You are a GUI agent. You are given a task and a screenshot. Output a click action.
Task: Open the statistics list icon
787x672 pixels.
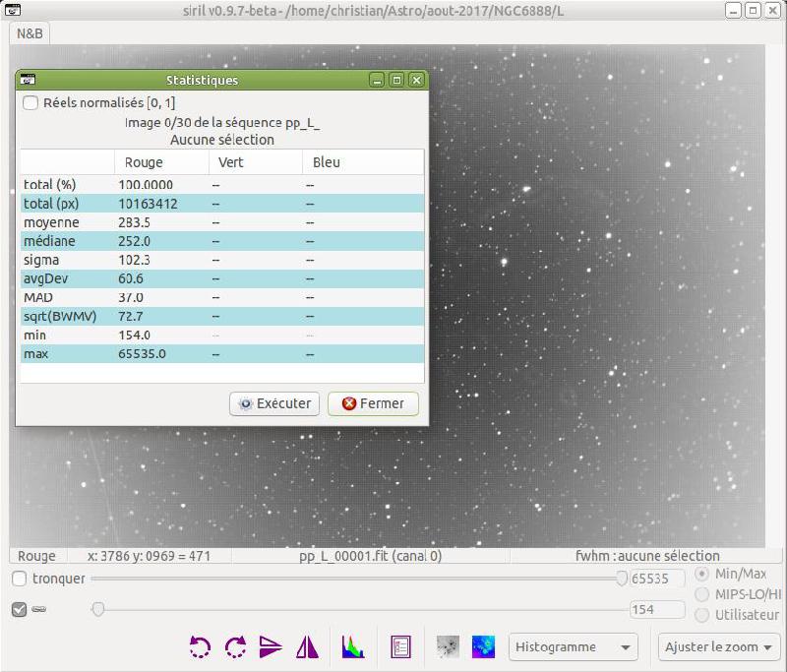point(400,646)
